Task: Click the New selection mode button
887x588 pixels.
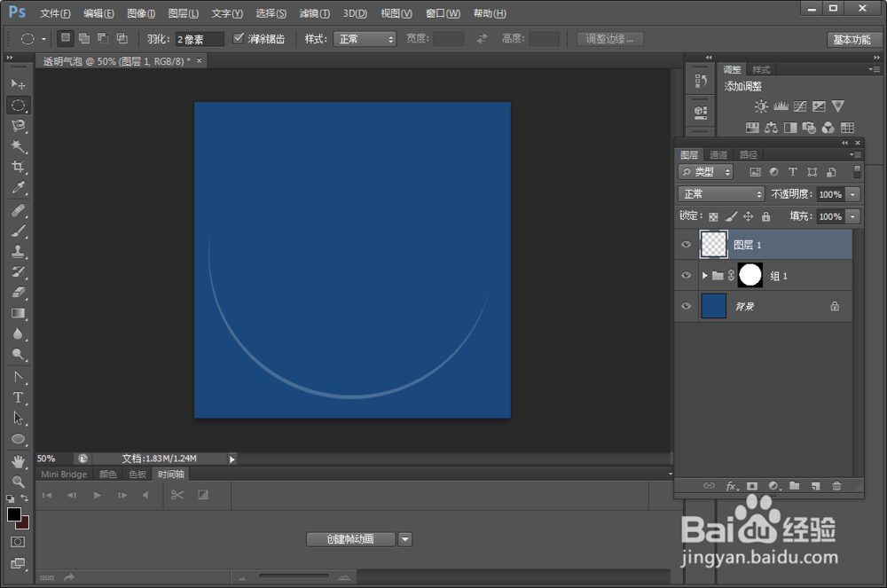Action: tap(66, 38)
